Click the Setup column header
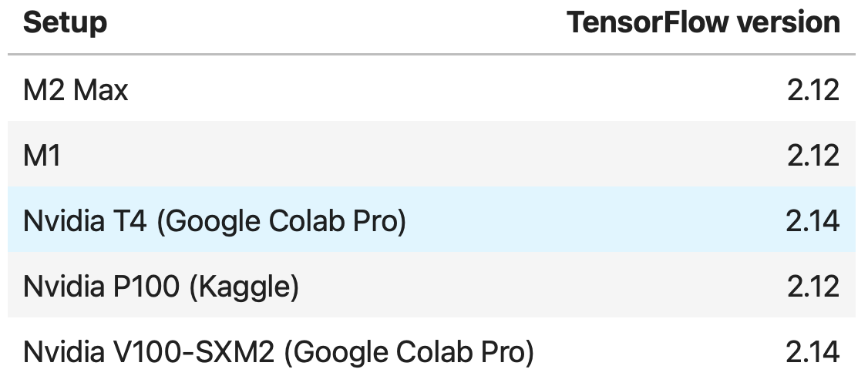 click(x=65, y=22)
